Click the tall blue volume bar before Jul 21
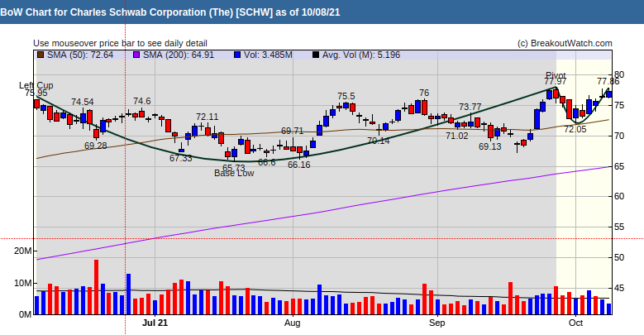 coord(129,294)
